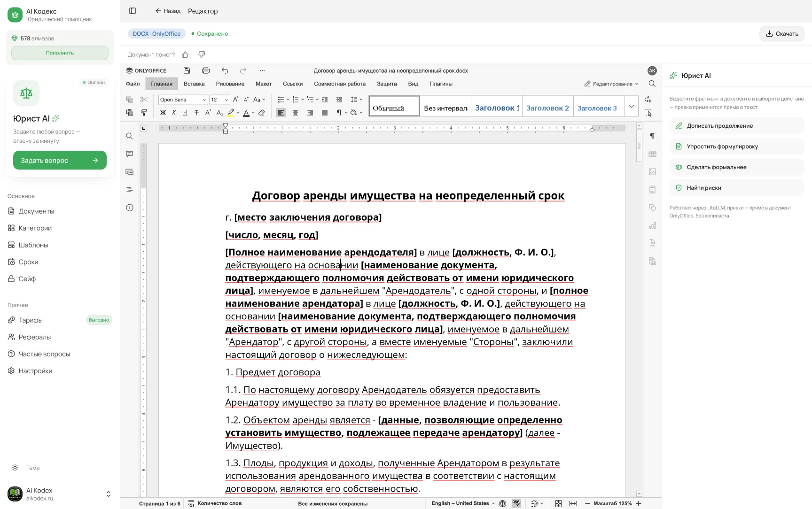812x509 pixels.
Task: Click the Cut scissors icon
Action: pos(144,100)
